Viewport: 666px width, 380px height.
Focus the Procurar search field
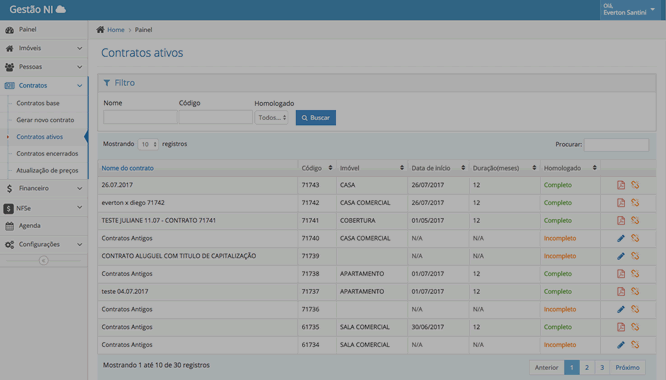tap(616, 145)
